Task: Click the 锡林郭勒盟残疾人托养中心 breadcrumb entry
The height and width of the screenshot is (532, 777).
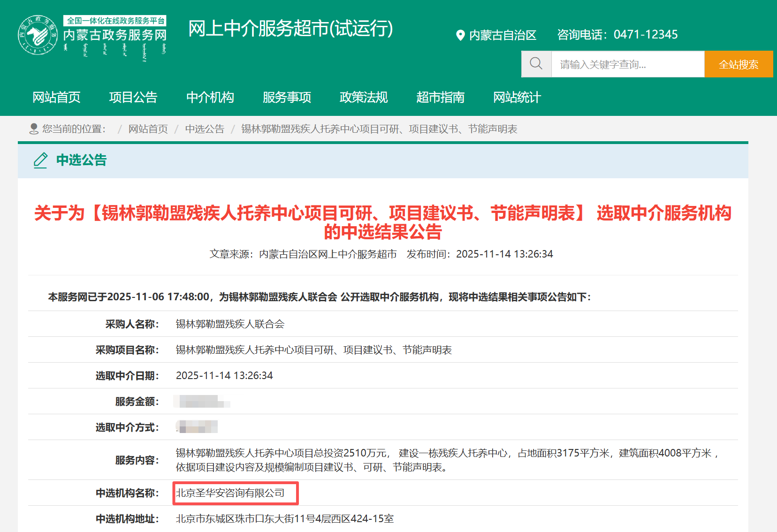Action: click(x=379, y=129)
